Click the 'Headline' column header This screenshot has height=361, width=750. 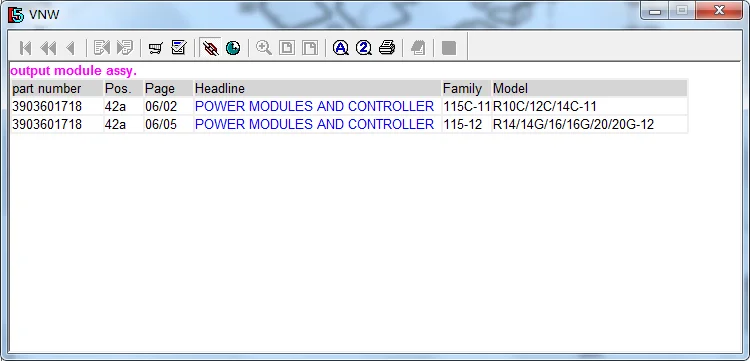tap(317, 88)
